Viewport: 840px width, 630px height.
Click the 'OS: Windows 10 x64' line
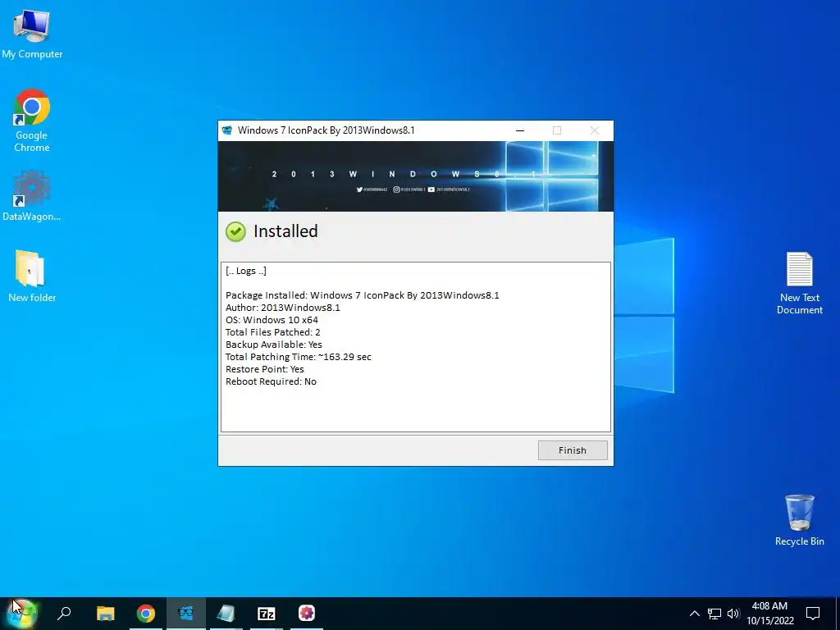272,320
